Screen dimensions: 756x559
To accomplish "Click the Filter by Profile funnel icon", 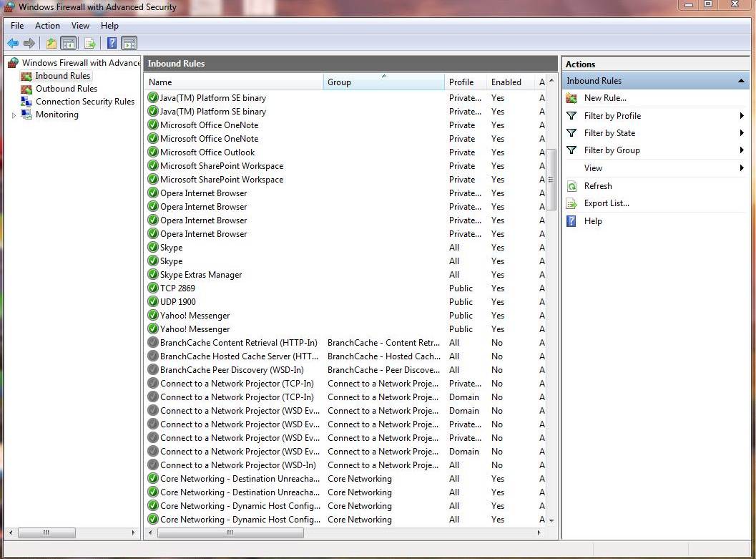I will (571, 116).
